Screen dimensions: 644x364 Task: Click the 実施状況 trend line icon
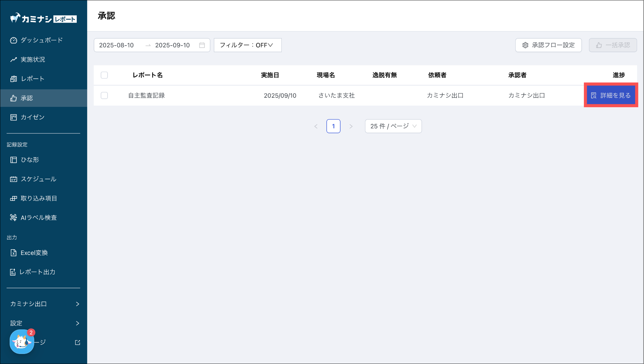point(13,59)
